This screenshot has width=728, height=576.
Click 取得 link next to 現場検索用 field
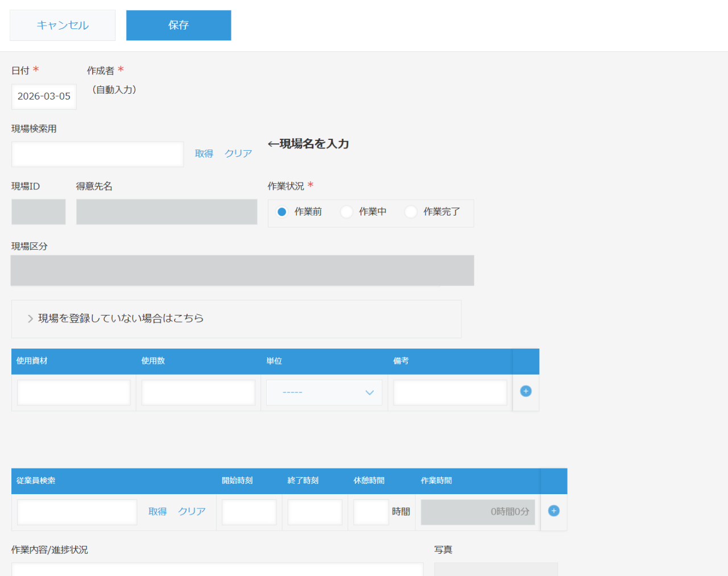204,154
